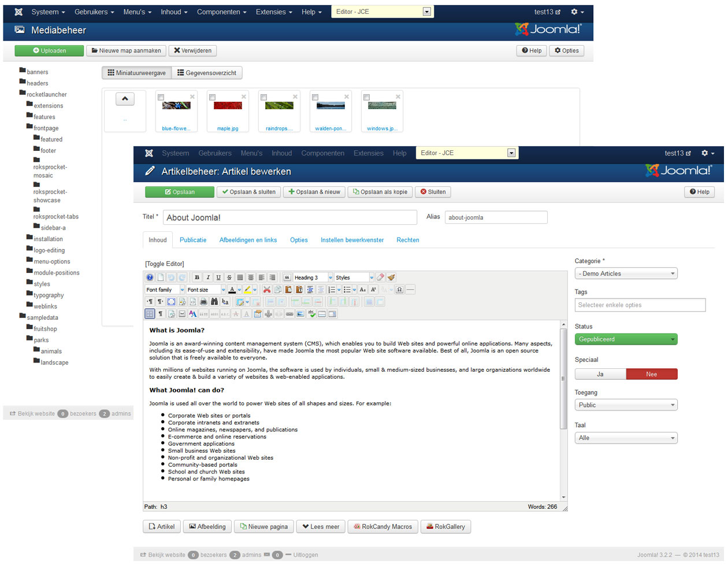Viewport: 728px width, 566px height.
Task: Click the style select AA icon
Action: pyautogui.click(x=193, y=314)
